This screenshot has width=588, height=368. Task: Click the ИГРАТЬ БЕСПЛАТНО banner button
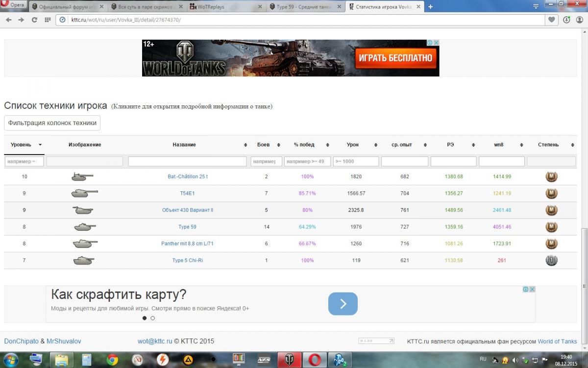(395, 58)
